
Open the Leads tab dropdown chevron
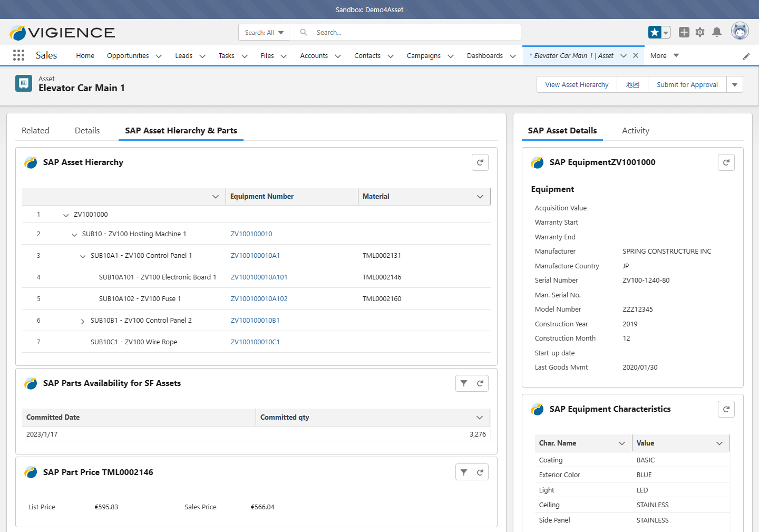click(x=202, y=56)
